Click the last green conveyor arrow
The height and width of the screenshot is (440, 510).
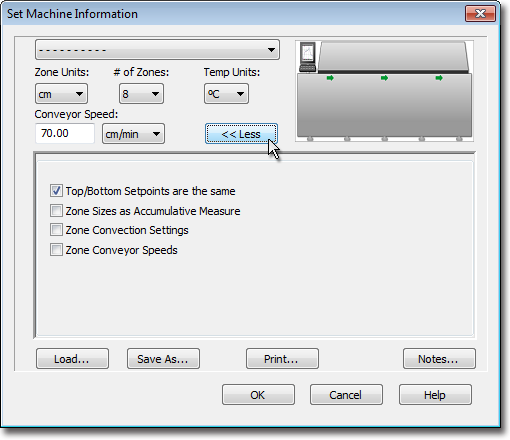[439, 78]
